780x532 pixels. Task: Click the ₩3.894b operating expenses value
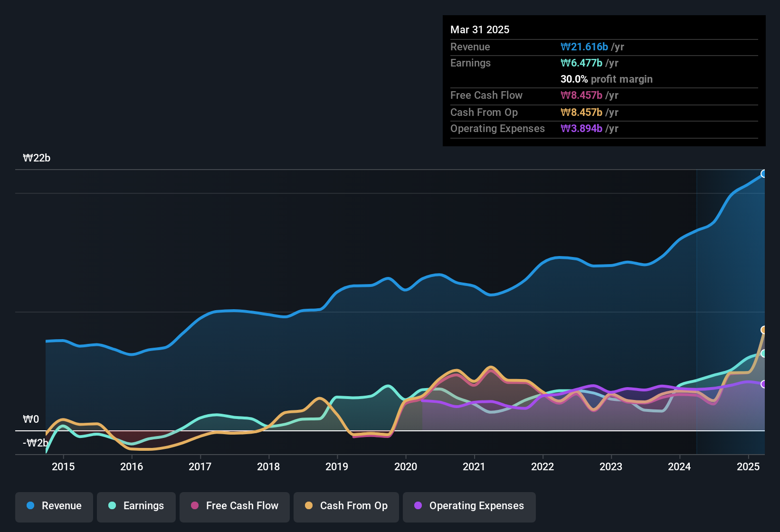click(x=581, y=129)
